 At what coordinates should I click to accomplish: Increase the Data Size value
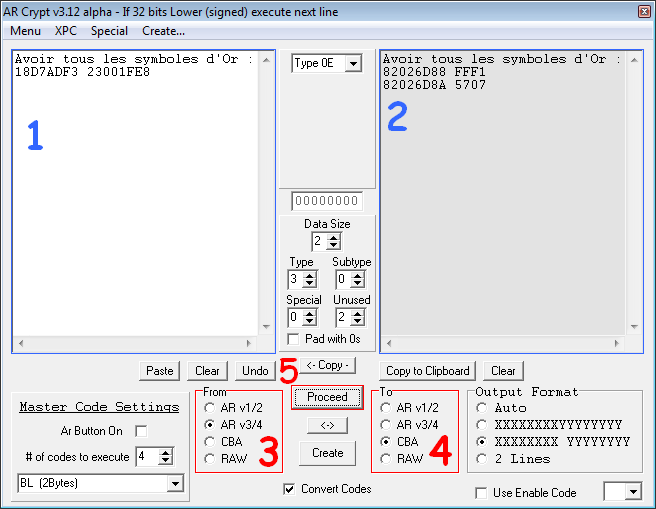pos(333,238)
